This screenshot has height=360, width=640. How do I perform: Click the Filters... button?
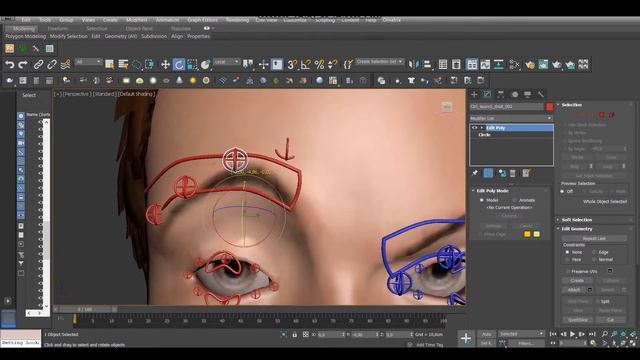point(527,343)
